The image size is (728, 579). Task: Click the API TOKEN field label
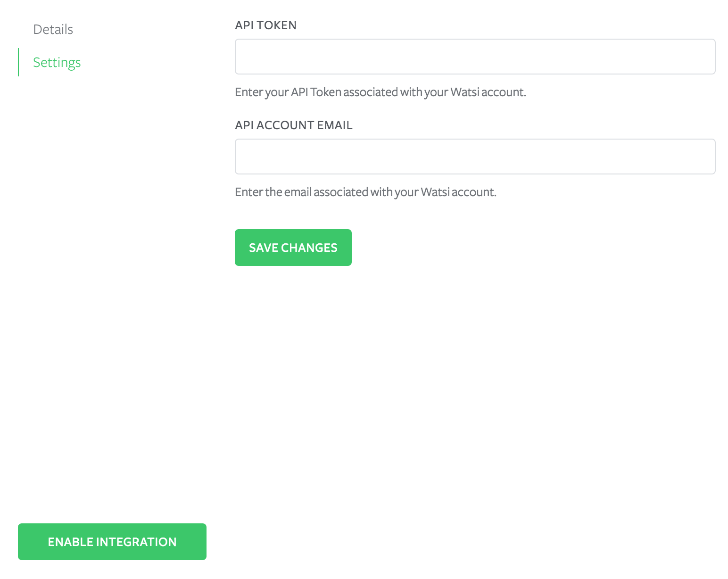(265, 25)
